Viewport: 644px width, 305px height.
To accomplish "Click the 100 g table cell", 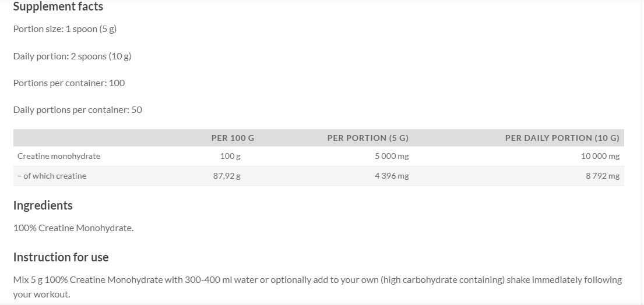I will pos(230,156).
